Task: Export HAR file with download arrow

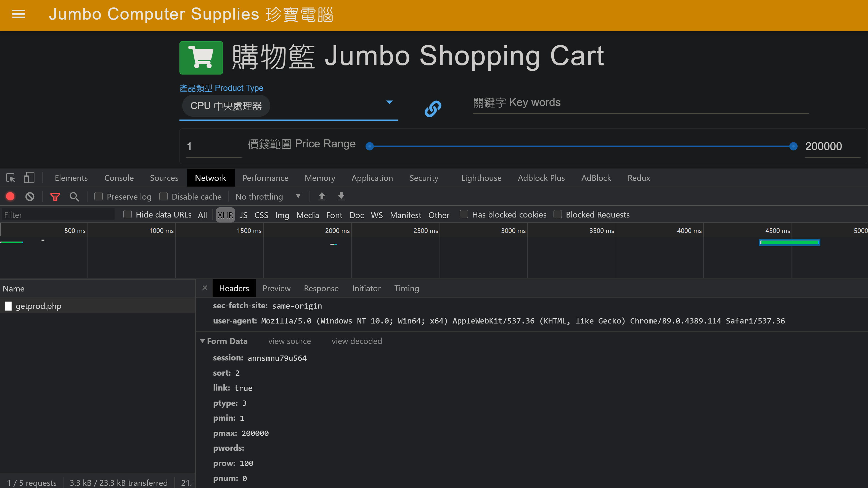Action: (x=341, y=196)
